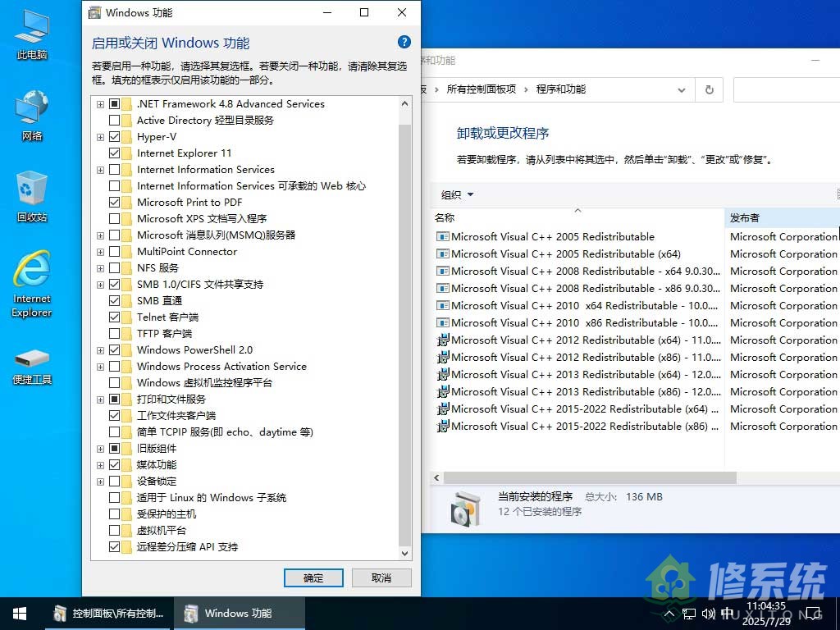Click the refresh icon beside address bar

click(710, 89)
